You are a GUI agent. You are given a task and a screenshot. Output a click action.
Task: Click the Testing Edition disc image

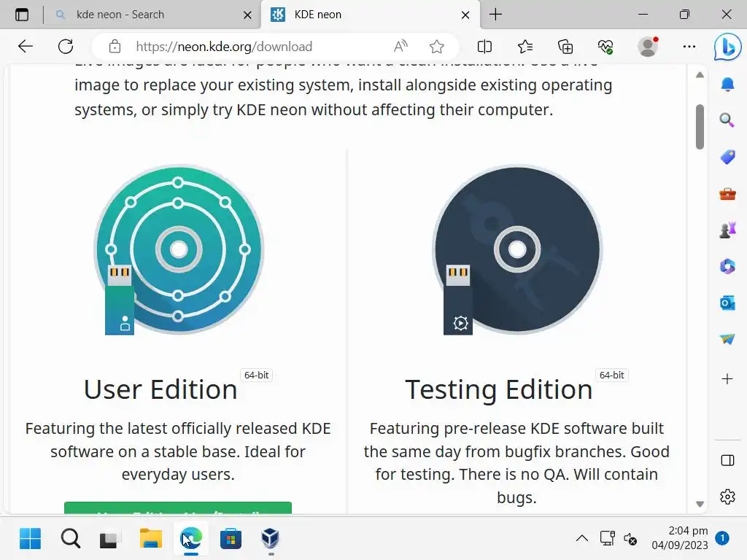click(x=517, y=249)
